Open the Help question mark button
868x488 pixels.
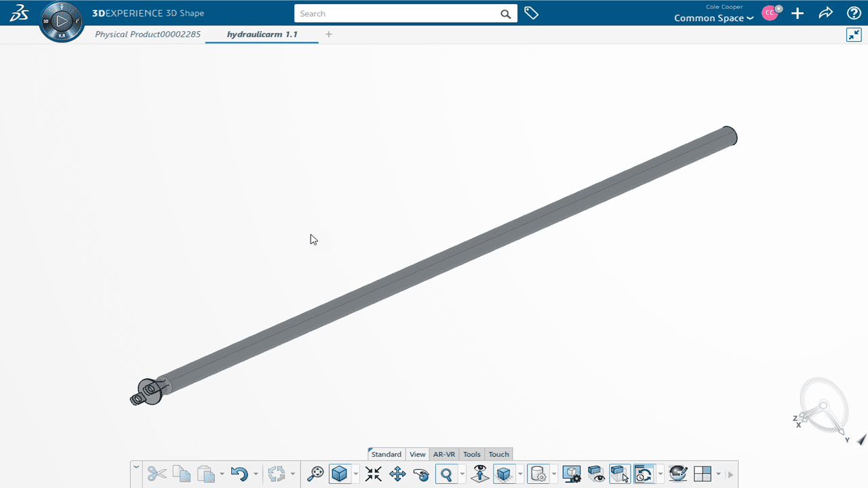854,14
